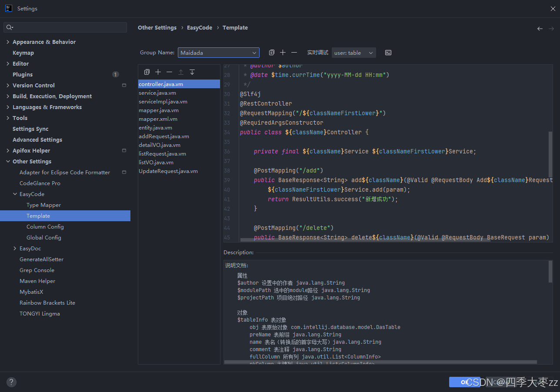Select listRequest.java.vm template
This screenshot has height=392, width=560.
179,153
